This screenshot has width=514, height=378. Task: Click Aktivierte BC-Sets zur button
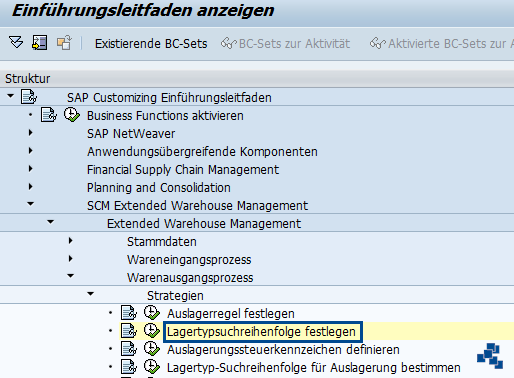coord(442,44)
